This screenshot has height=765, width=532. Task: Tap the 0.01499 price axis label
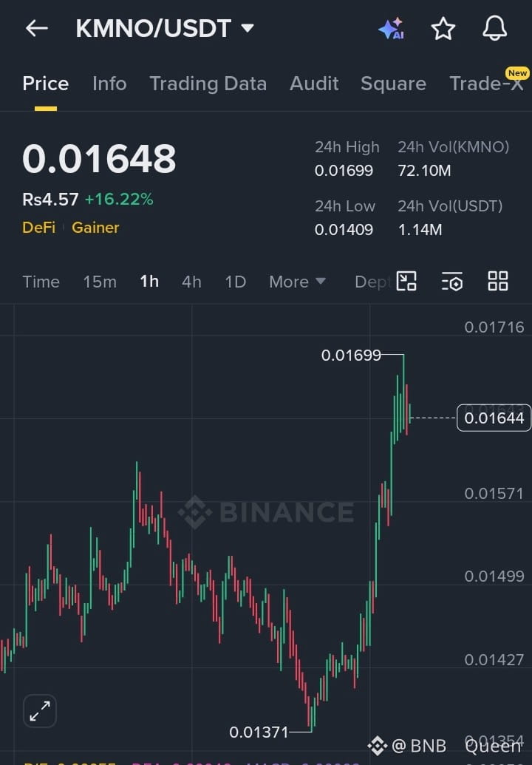(494, 577)
